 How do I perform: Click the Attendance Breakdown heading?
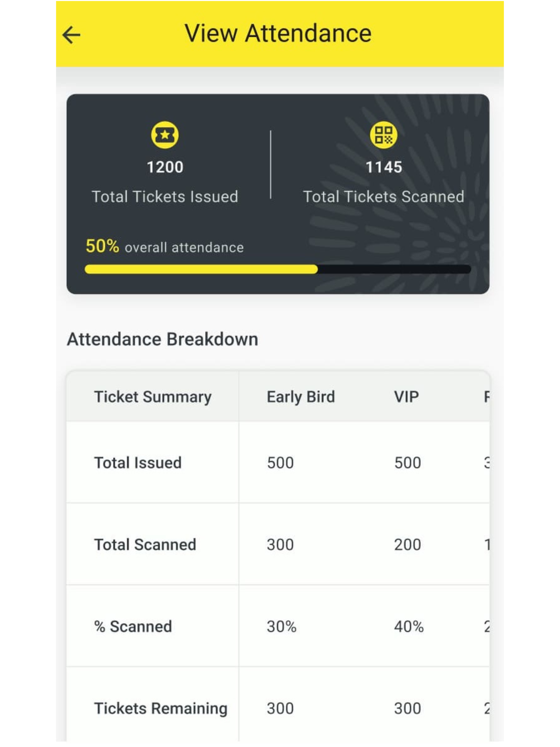[162, 339]
